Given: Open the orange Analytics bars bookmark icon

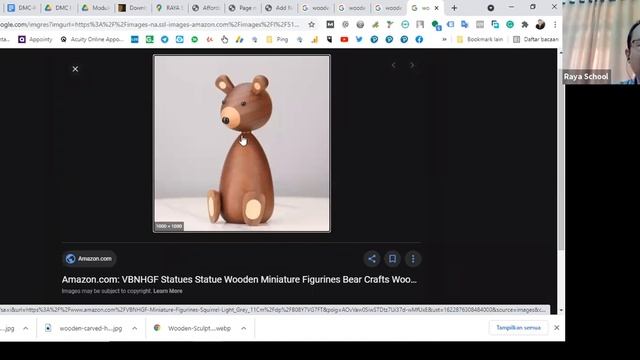Looking at the screenshot, I should pyautogui.click(x=314, y=40).
